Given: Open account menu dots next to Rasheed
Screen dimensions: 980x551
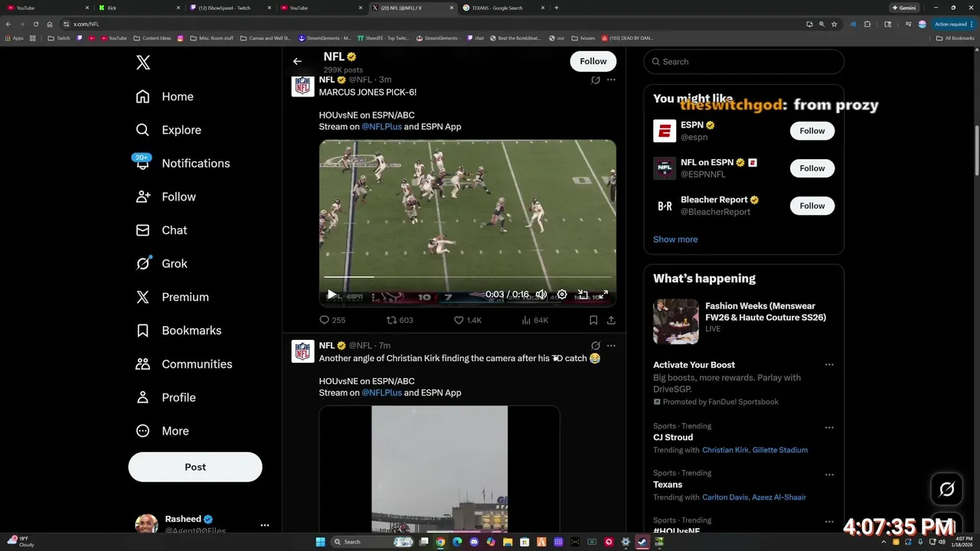Looking at the screenshot, I should (x=265, y=525).
